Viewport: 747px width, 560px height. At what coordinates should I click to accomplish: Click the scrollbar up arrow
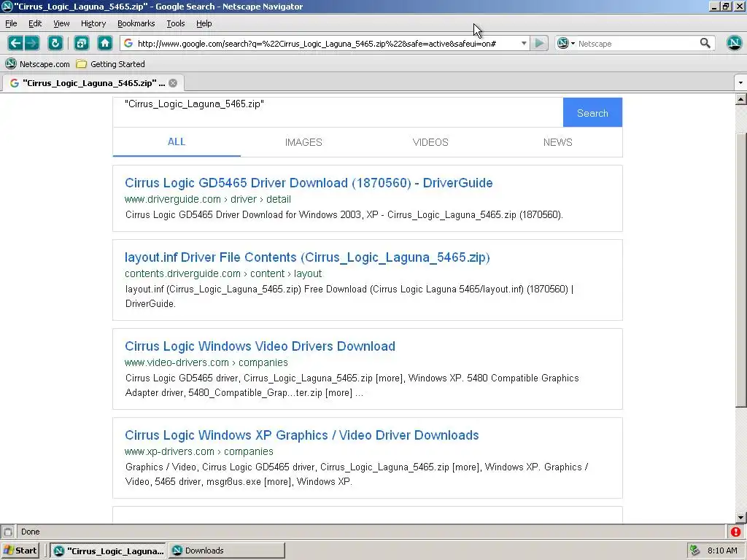click(x=741, y=99)
